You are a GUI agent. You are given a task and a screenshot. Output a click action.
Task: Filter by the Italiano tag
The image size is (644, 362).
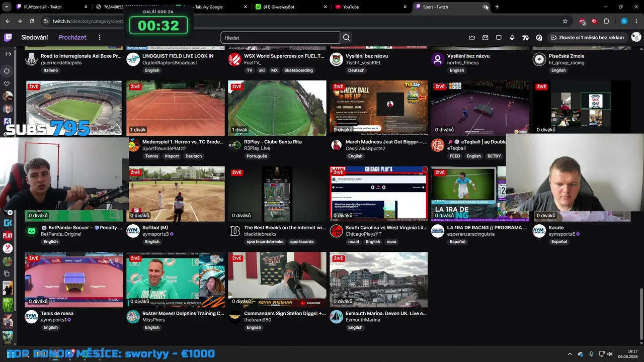(51, 70)
